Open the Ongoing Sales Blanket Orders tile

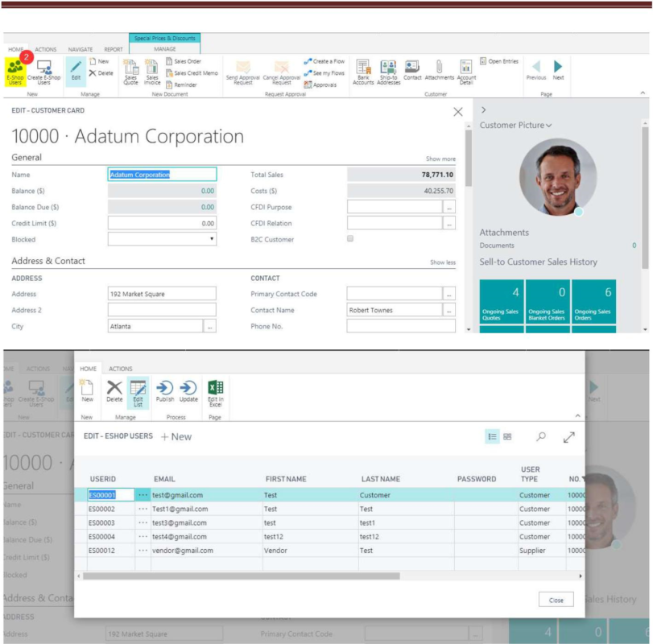(548, 301)
